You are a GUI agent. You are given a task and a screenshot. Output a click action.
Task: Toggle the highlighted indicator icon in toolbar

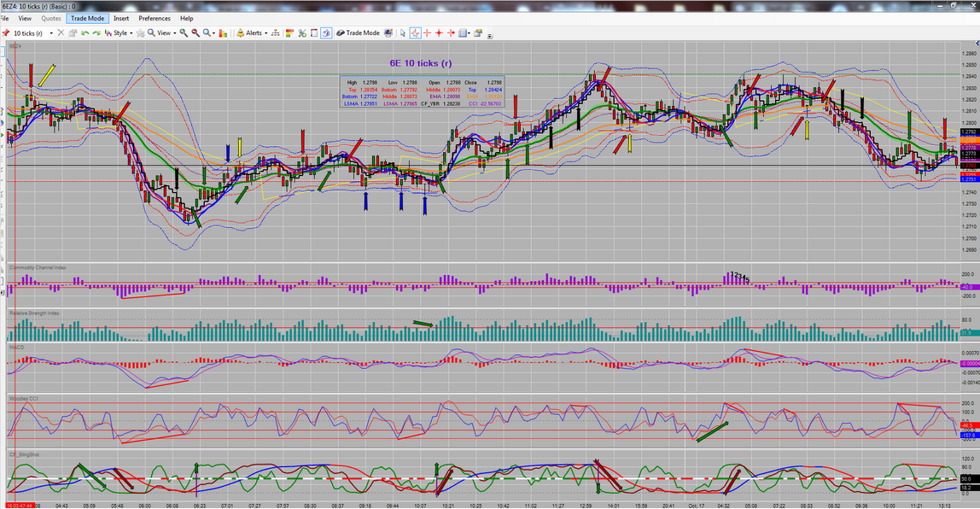(x=325, y=33)
